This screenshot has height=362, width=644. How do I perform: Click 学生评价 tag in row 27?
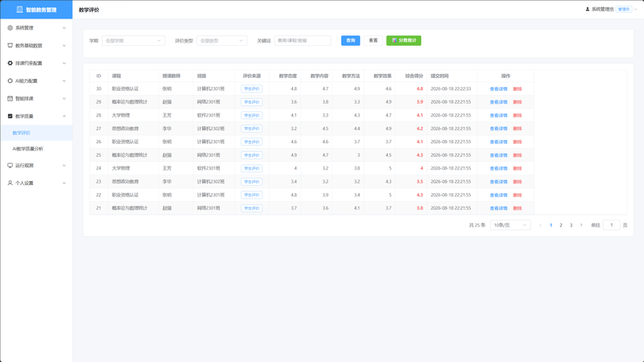pyautogui.click(x=251, y=129)
